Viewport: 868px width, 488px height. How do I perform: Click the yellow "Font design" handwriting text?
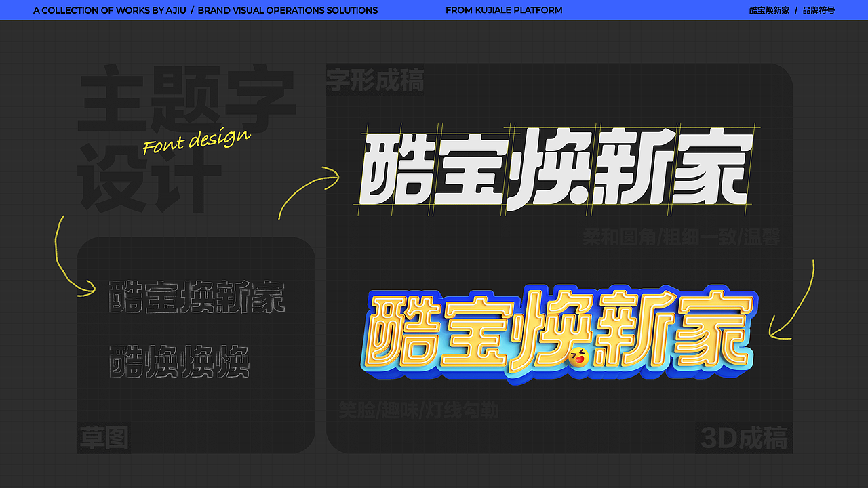[x=197, y=141]
